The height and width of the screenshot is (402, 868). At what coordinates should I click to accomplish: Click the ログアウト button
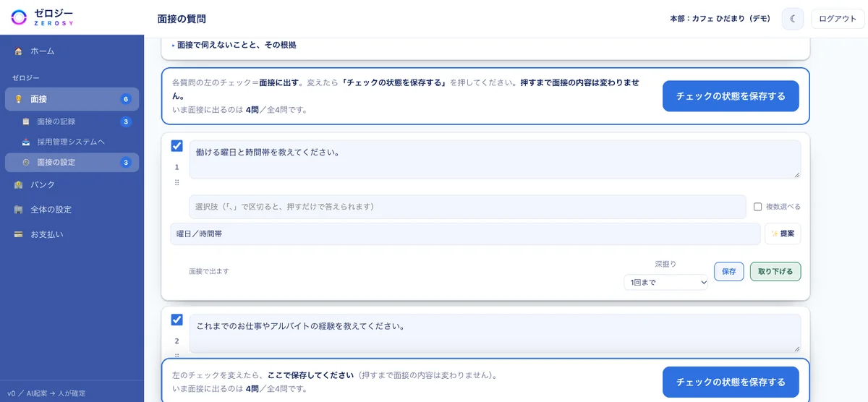coord(838,19)
